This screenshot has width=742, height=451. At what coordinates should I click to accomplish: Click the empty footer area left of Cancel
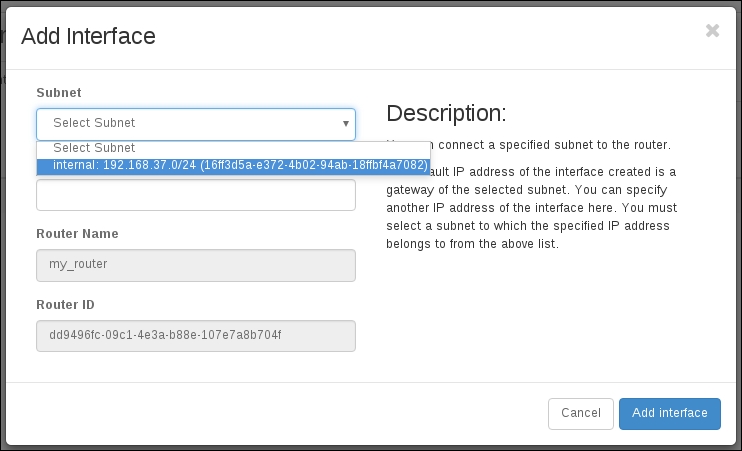[x=280, y=413]
